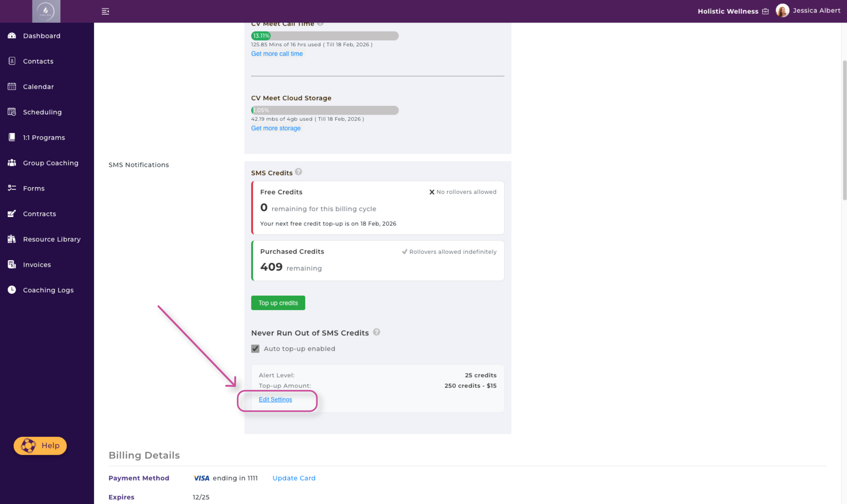Click the Update Card link
The height and width of the screenshot is (504, 847).
coord(294,478)
